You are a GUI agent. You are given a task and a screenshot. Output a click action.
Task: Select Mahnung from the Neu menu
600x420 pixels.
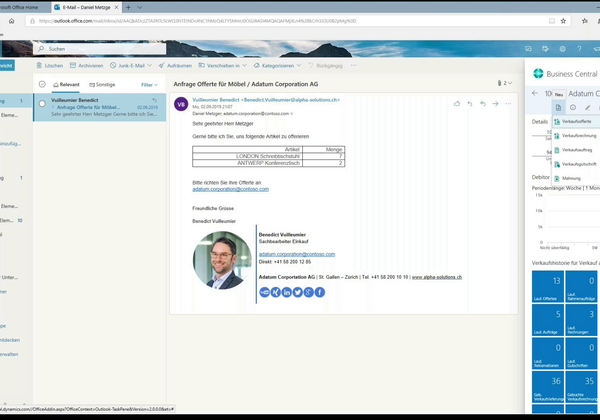click(x=576, y=178)
